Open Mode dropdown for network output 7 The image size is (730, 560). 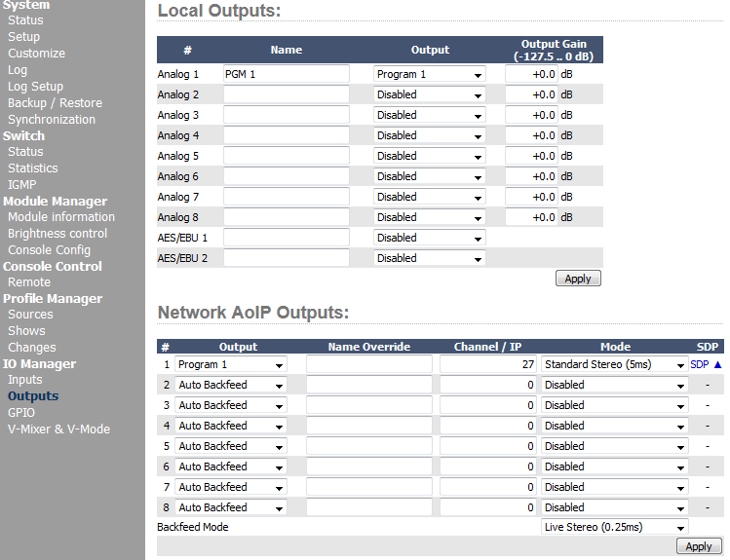tap(614, 487)
